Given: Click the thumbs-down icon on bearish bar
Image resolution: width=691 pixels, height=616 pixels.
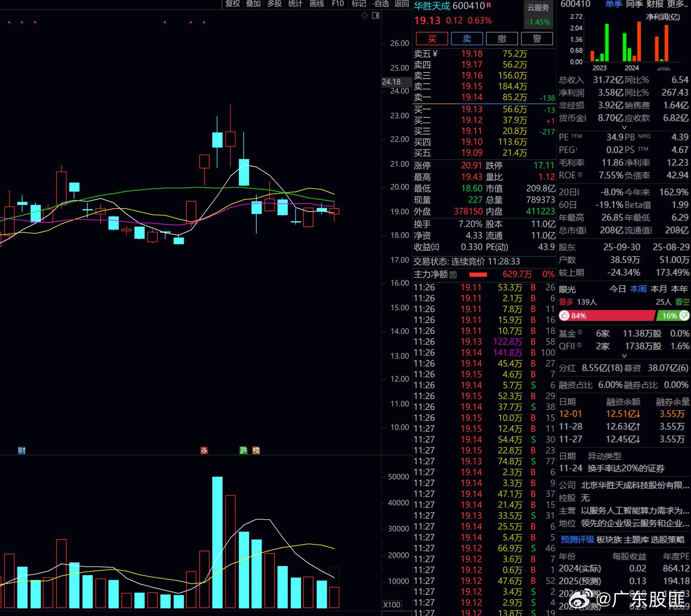Looking at the screenshot, I should tap(684, 315).
